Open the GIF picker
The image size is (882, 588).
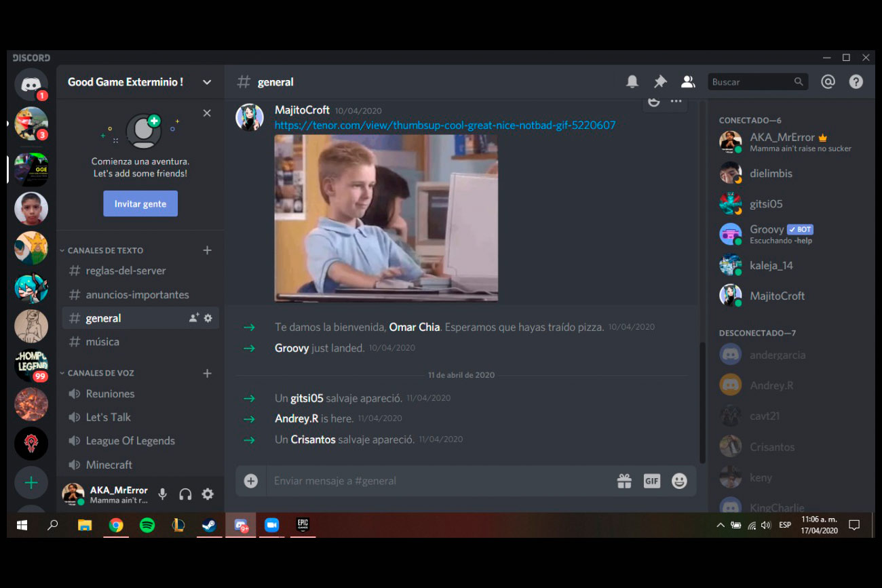tap(651, 481)
